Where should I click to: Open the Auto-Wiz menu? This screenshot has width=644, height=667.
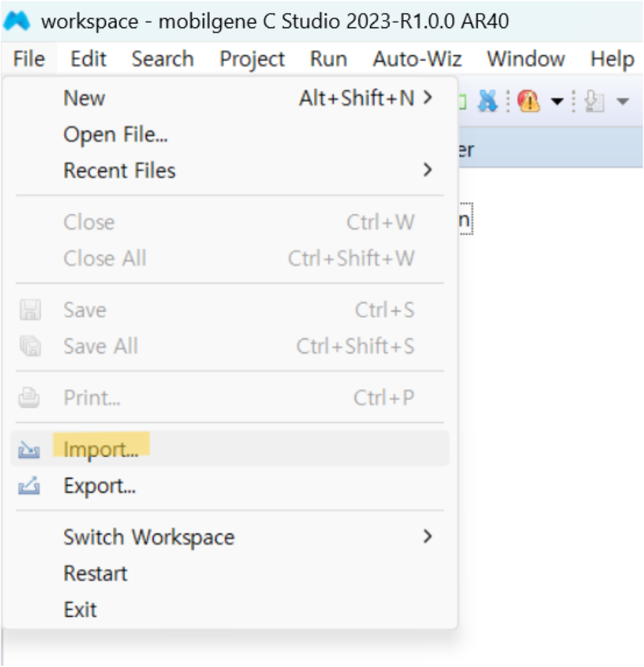tap(417, 58)
